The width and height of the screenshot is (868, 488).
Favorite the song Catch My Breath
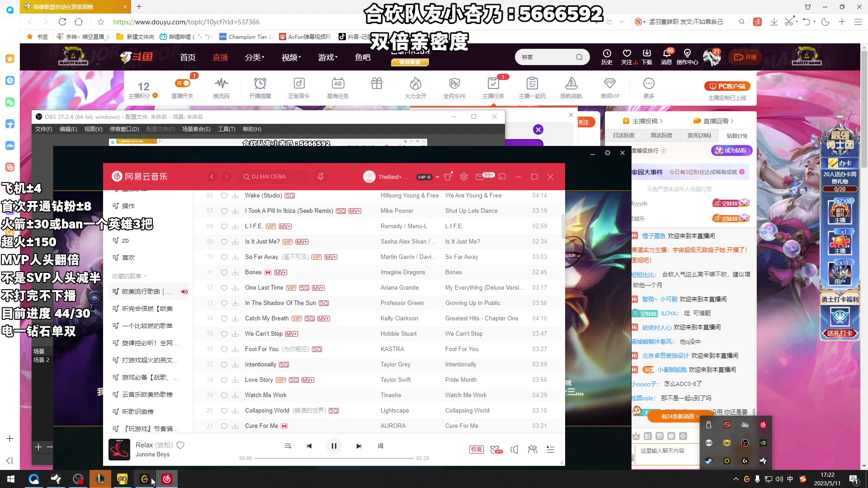pos(224,319)
